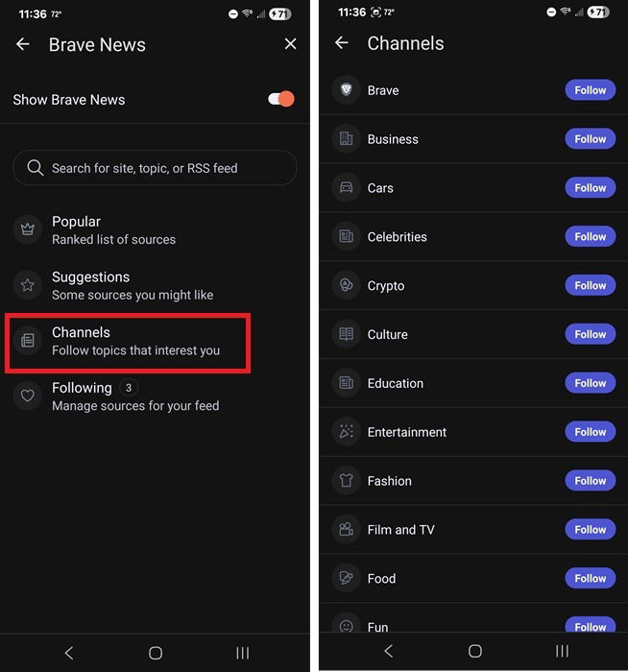Viewport: 628px width, 672px height.
Task: Tap the Food channel icon
Action: coord(346,579)
